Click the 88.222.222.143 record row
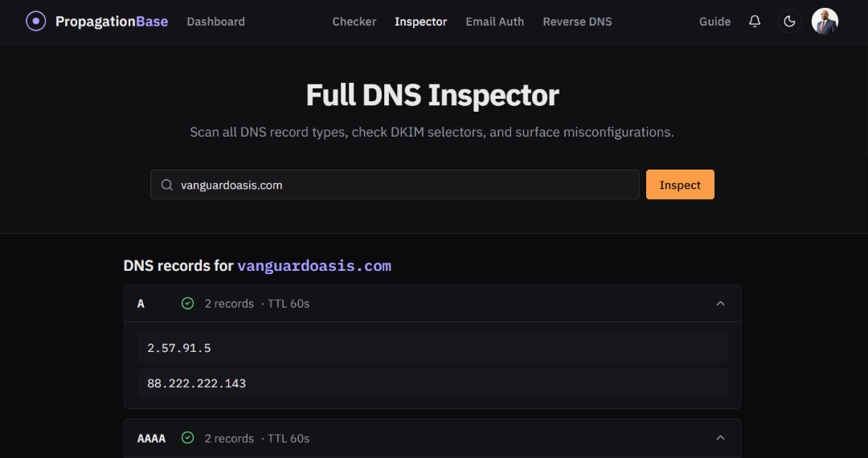Viewport: 868px width, 458px height. 432,383
